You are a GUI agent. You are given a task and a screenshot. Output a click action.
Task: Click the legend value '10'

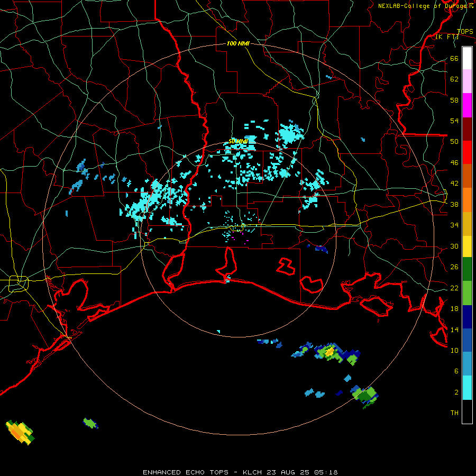454,351
